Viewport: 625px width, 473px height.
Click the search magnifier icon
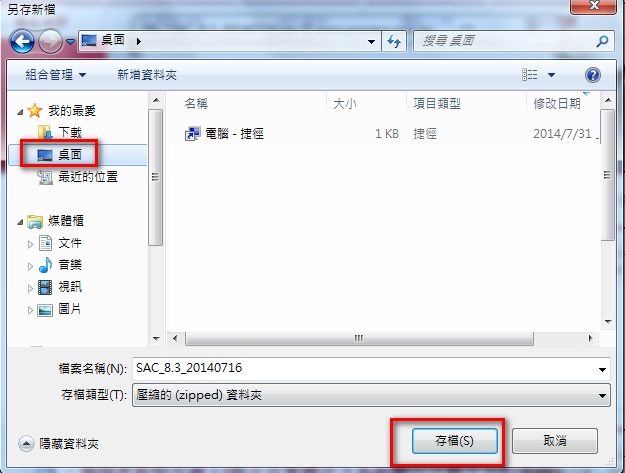(x=602, y=41)
